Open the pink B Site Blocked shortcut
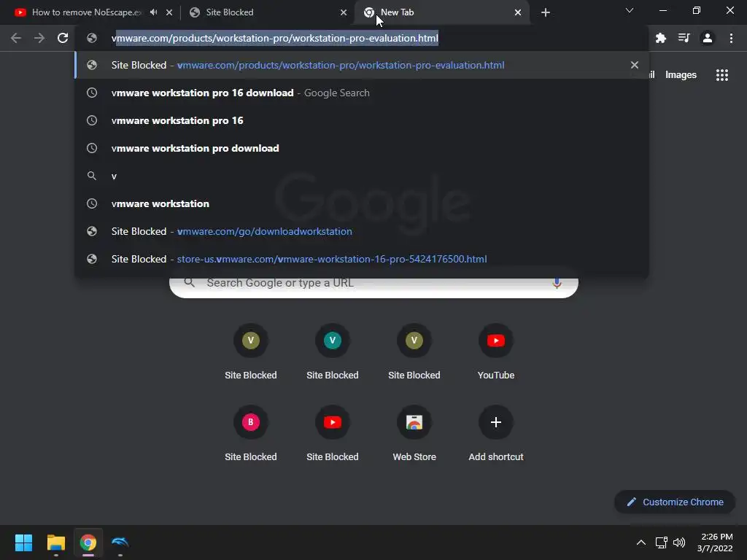The width and height of the screenshot is (747, 560). tap(251, 433)
